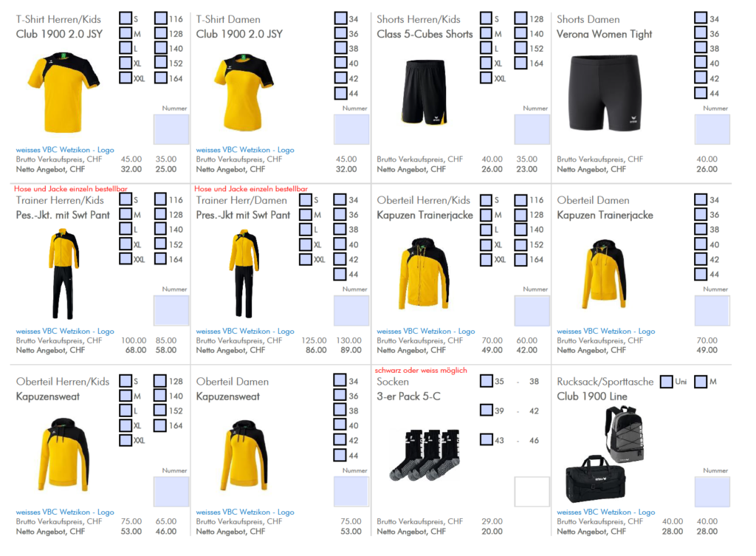This screenshot has height=556, width=756.
Task: Click the Damen Kapuzen Trainerjacke image
Action: tap(605, 273)
